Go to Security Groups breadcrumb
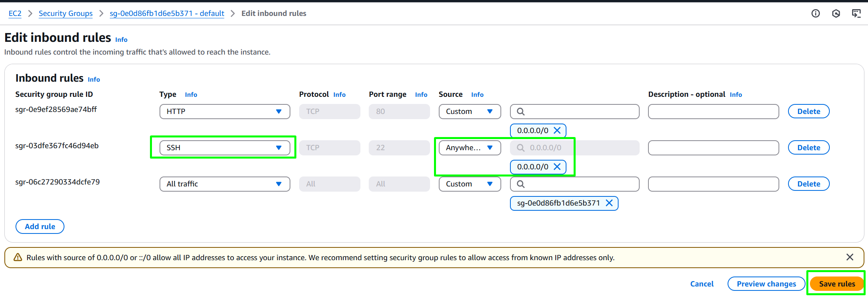 click(x=66, y=14)
